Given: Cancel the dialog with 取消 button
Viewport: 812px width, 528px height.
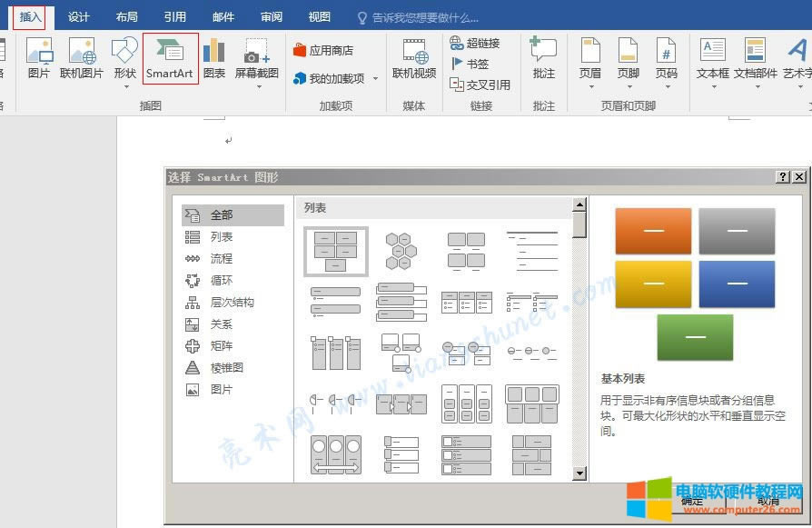Looking at the screenshot, I should [x=769, y=501].
